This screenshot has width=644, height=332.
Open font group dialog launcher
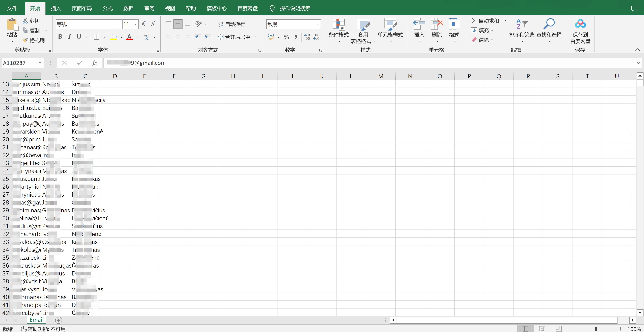(x=157, y=50)
